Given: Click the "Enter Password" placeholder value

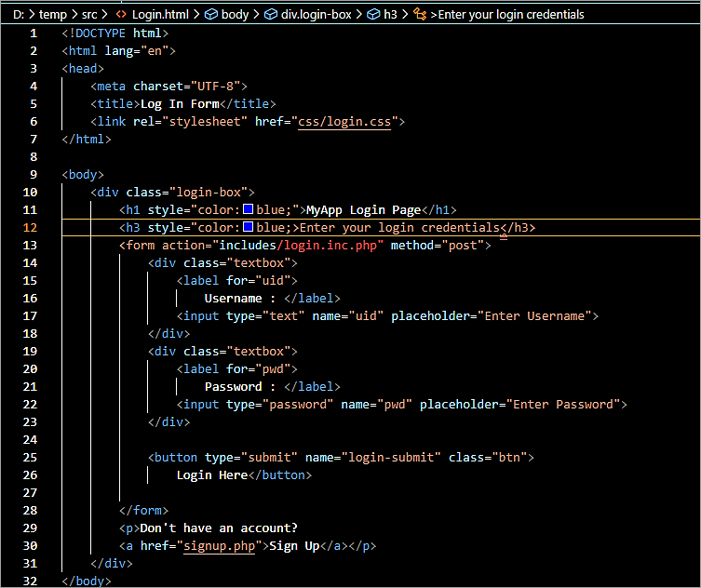Looking at the screenshot, I should 563,405.
